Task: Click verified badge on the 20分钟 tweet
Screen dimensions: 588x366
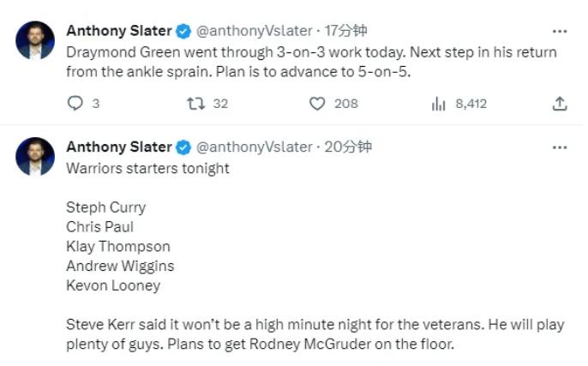Action: (x=183, y=147)
